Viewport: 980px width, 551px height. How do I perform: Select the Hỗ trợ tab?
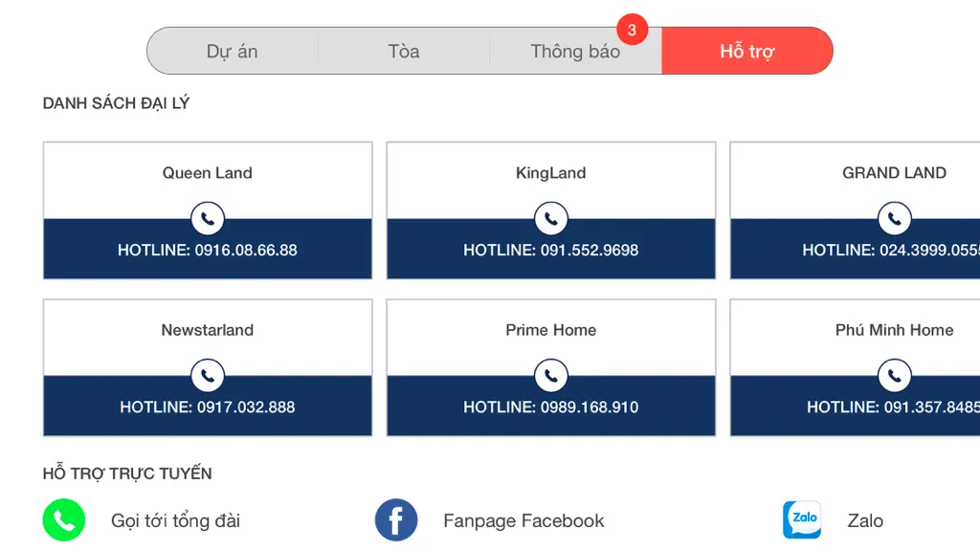click(x=746, y=51)
